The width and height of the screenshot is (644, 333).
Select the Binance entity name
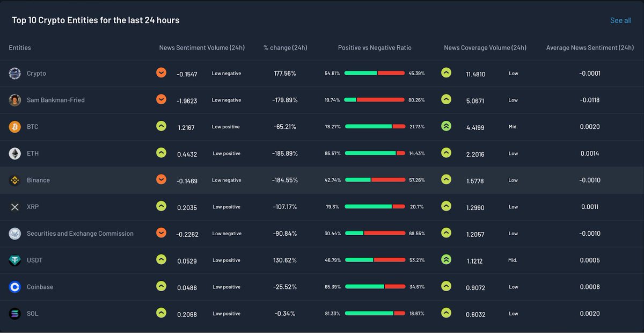coord(38,180)
